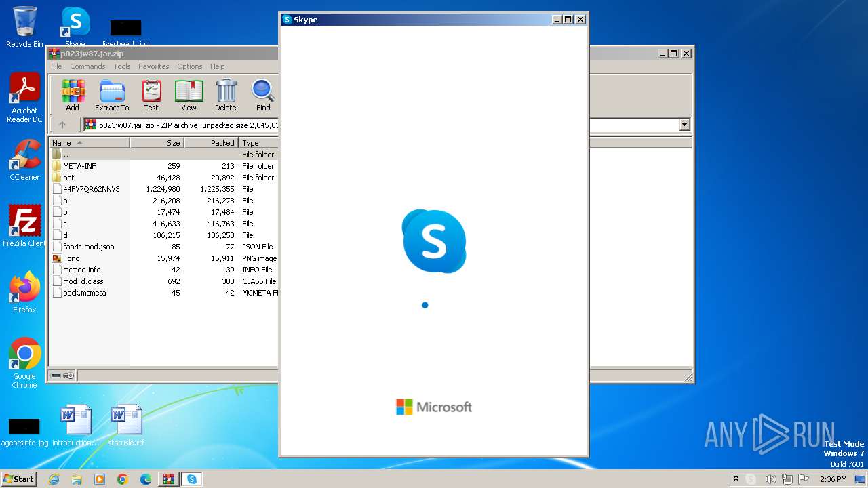Select the file named a
This screenshot has height=488, width=868.
[163, 201]
